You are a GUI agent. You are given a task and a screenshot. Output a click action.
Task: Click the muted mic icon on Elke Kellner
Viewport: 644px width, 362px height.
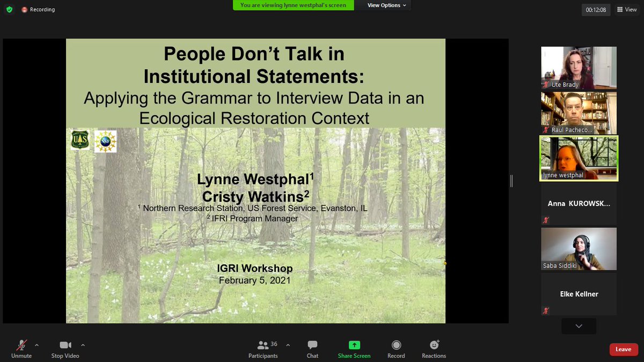coord(546,310)
